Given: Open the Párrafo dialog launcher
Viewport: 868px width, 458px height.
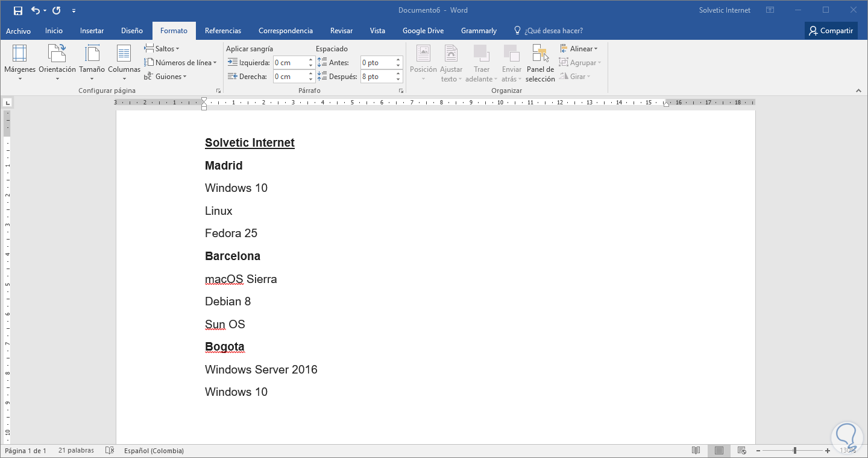Looking at the screenshot, I should pos(401,91).
